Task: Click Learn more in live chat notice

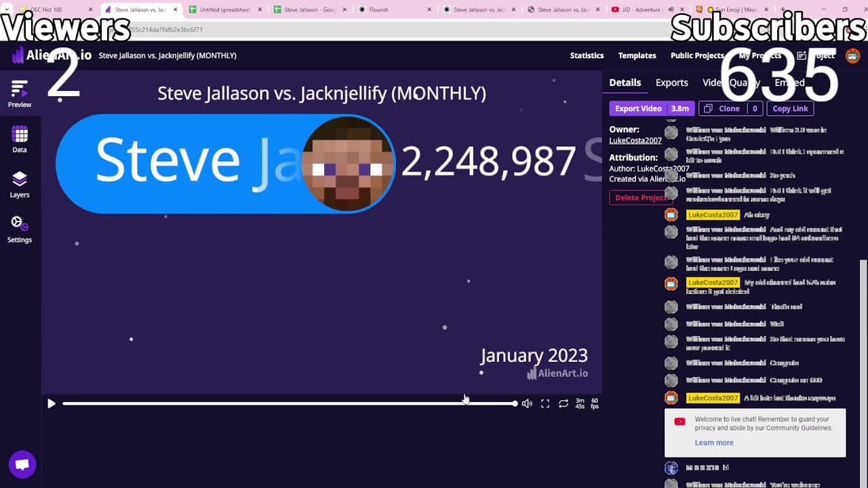Action: [714, 443]
